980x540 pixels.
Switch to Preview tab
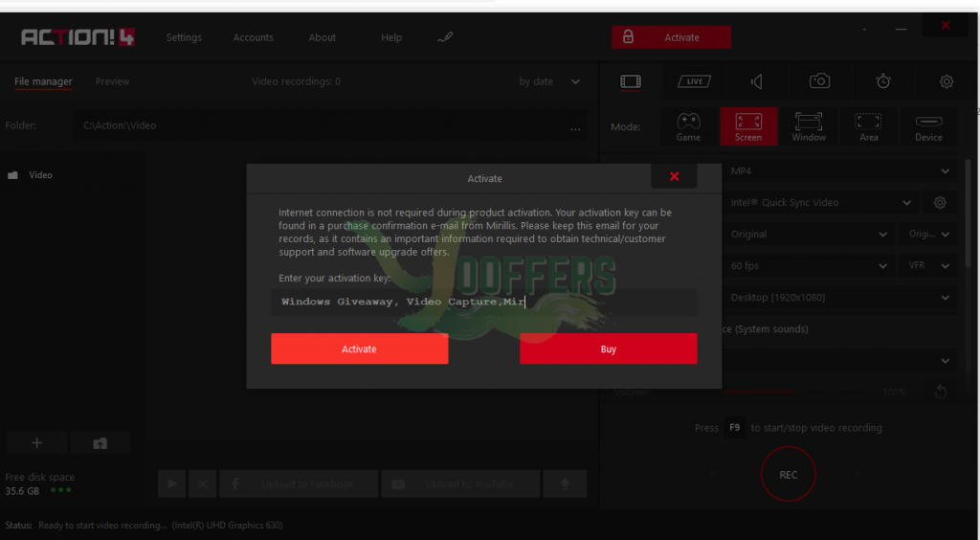(113, 81)
